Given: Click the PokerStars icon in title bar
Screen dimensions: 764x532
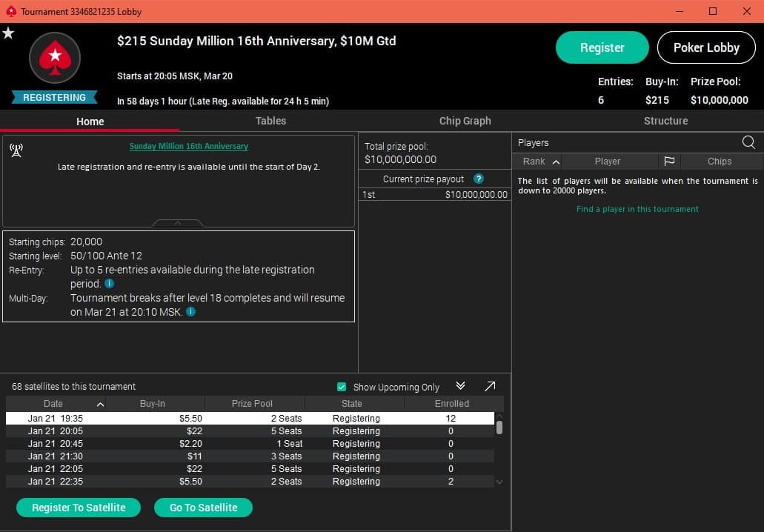Looking at the screenshot, I should coord(10,11).
